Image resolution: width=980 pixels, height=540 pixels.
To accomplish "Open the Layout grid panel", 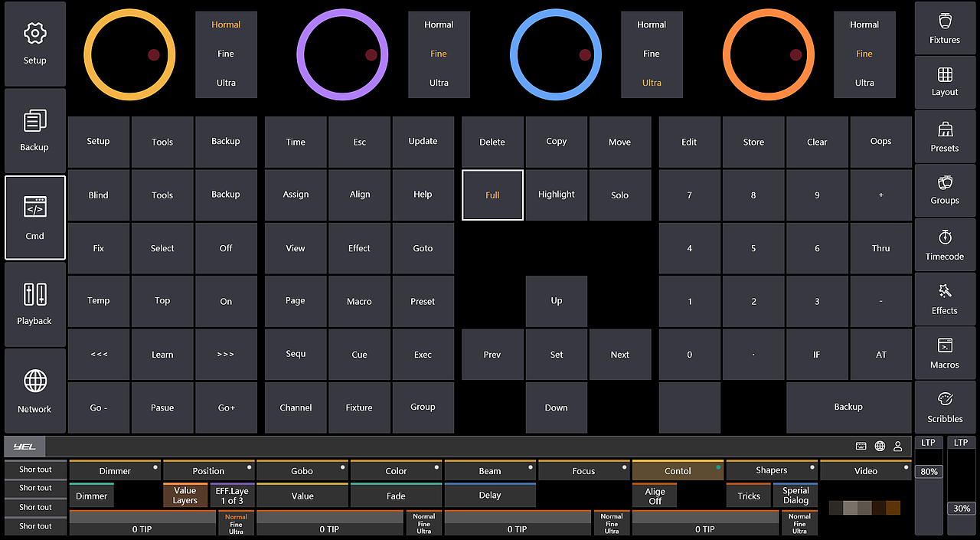I will [945, 82].
